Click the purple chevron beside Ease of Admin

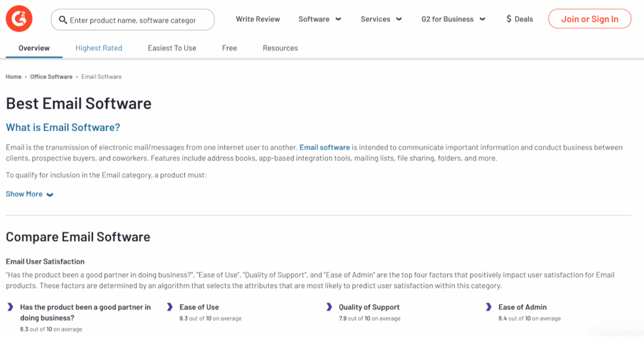pyautogui.click(x=488, y=307)
